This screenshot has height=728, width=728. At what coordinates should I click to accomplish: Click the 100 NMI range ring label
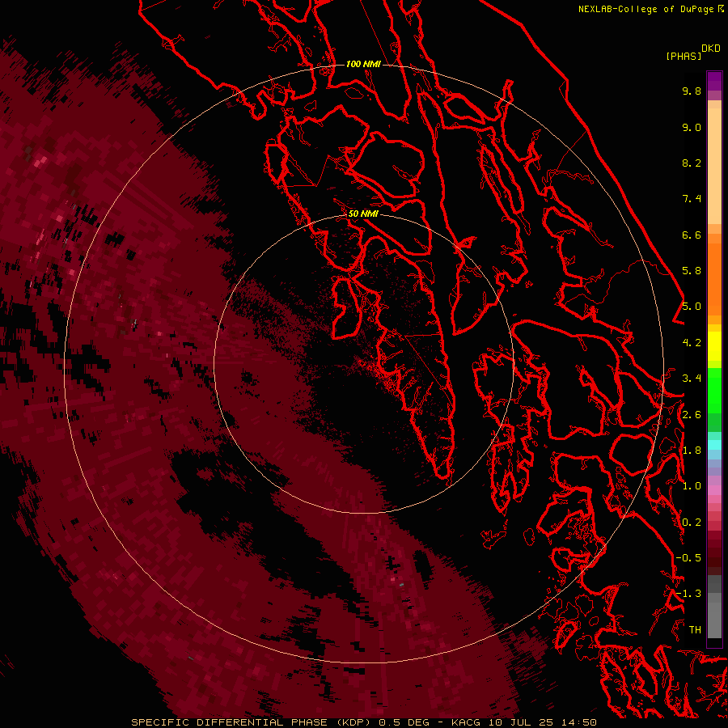tap(363, 64)
